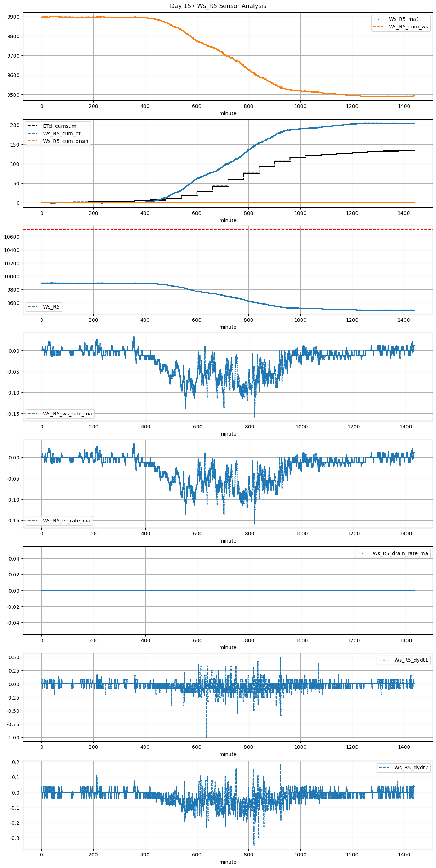Viewport: 436px width, 868px height.
Task: Click the Ws_R5_dydt2 legend entry
Action: coord(411,768)
